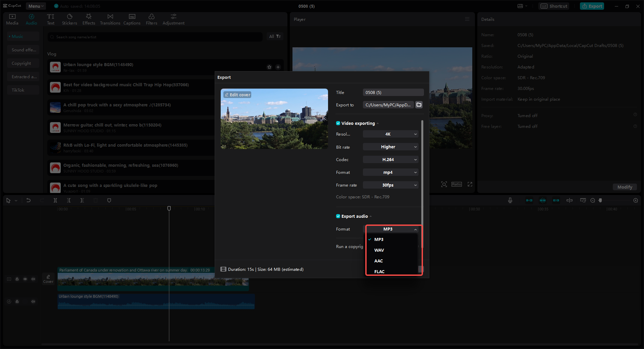This screenshot has height=349, width=644.
Task: Open the keyframe graph icon near zoom controls
Action: coord(583,200)
